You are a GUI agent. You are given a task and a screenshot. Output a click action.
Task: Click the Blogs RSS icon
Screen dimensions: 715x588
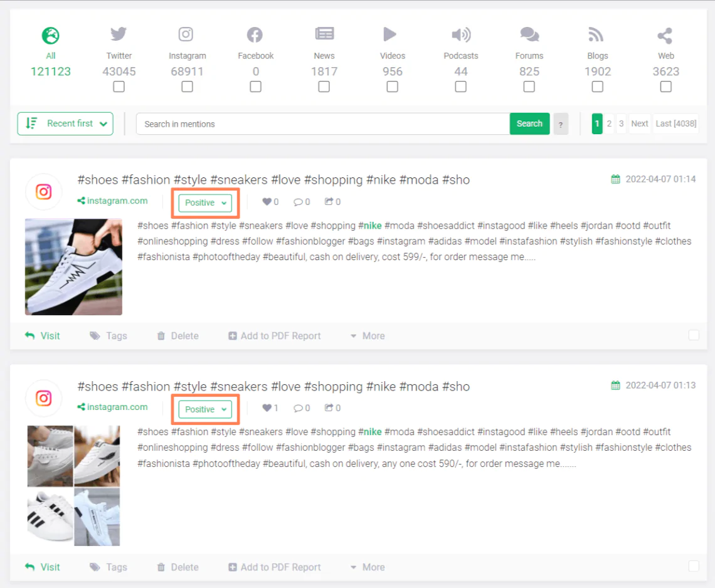[x=596, y=34]
